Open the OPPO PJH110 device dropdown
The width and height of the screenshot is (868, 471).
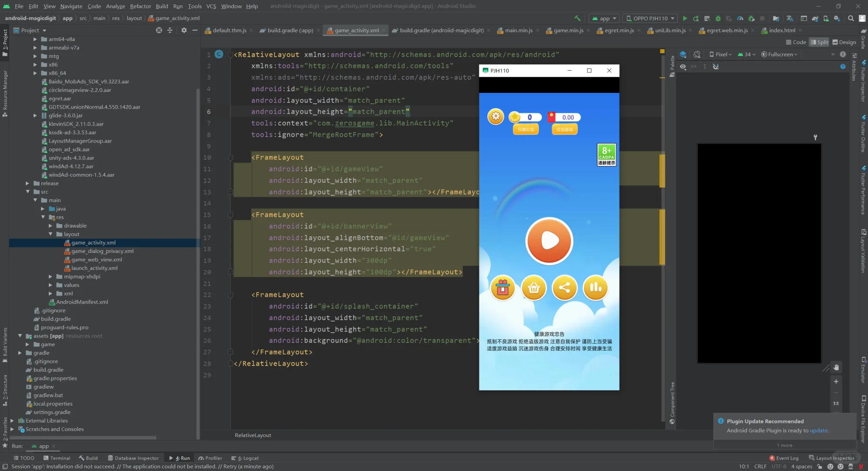[x=649, y=18]
